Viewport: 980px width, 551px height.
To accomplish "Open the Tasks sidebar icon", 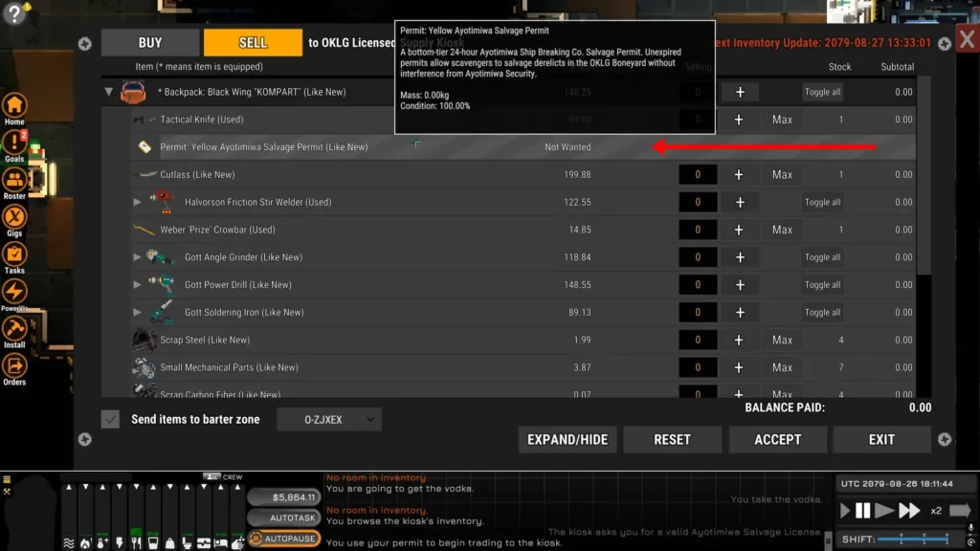I will tap(14, 254).
